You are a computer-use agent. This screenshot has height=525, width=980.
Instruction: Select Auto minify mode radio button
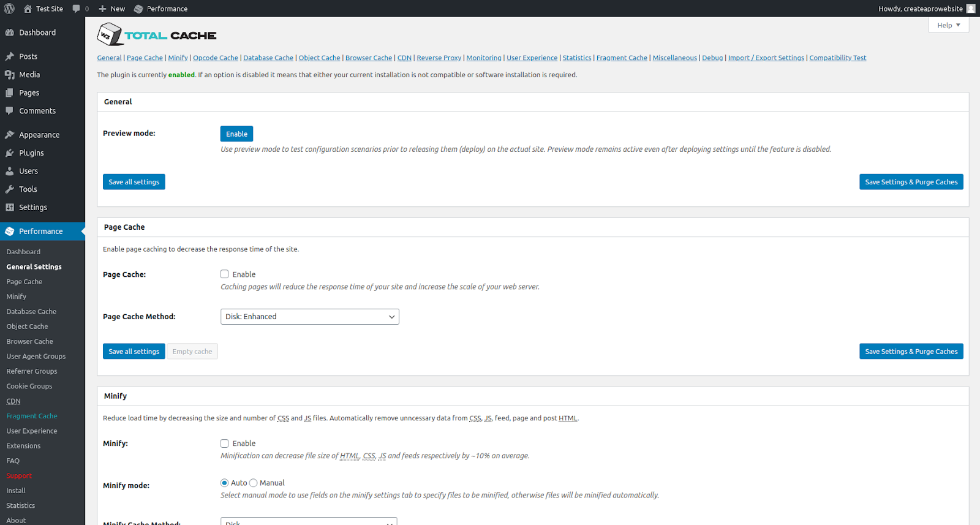coord(225,483)
